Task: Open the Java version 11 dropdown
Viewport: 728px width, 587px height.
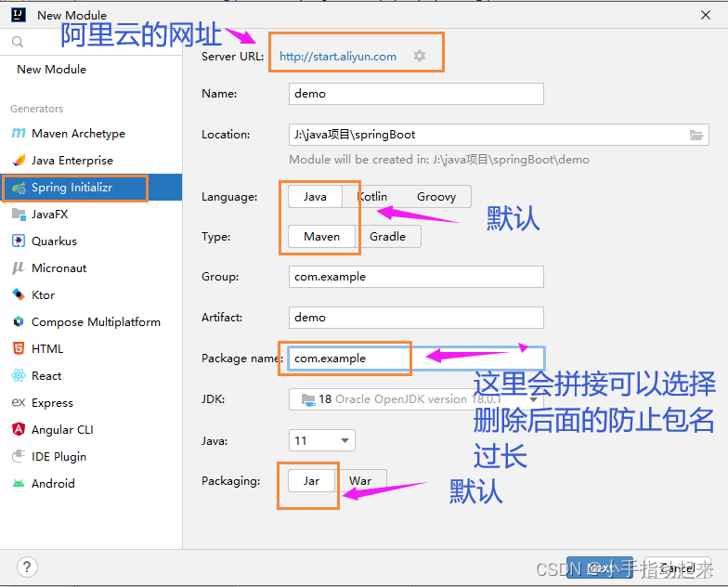Action: pos(321,440)
